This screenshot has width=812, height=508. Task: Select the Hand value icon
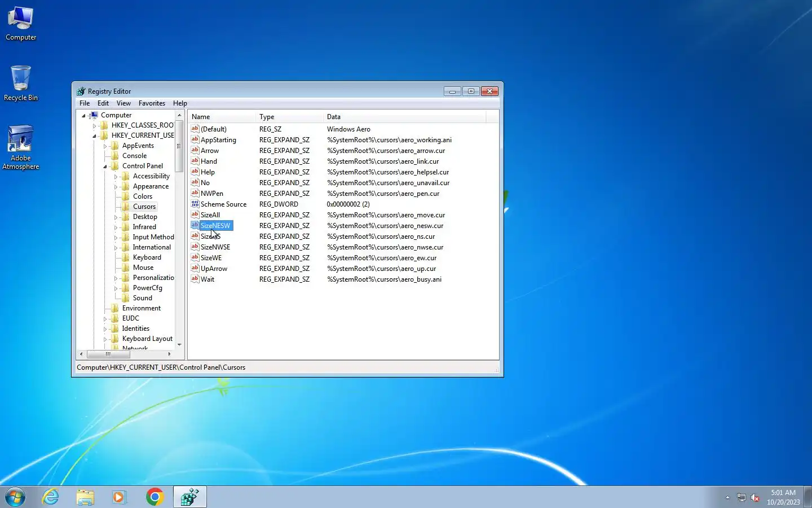(195, 161)
